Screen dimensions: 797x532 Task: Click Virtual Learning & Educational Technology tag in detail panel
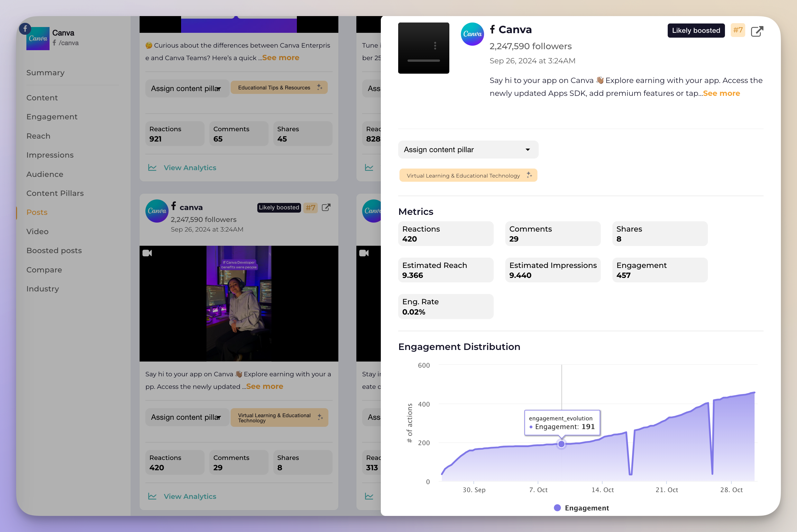click(x=468, y=175)
